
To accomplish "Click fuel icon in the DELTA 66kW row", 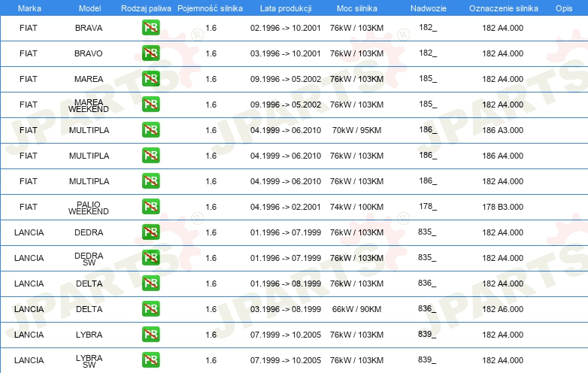I will 150,308.
